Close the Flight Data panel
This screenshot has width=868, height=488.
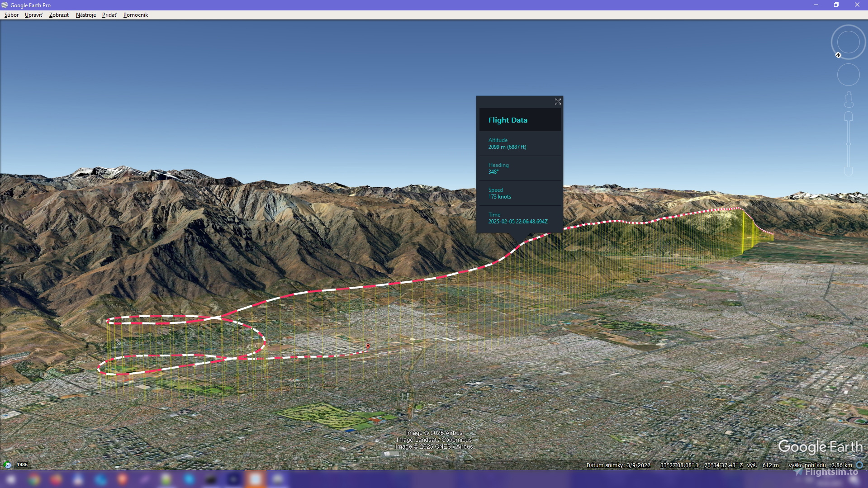pyautogui.click(x=558, y=102)
